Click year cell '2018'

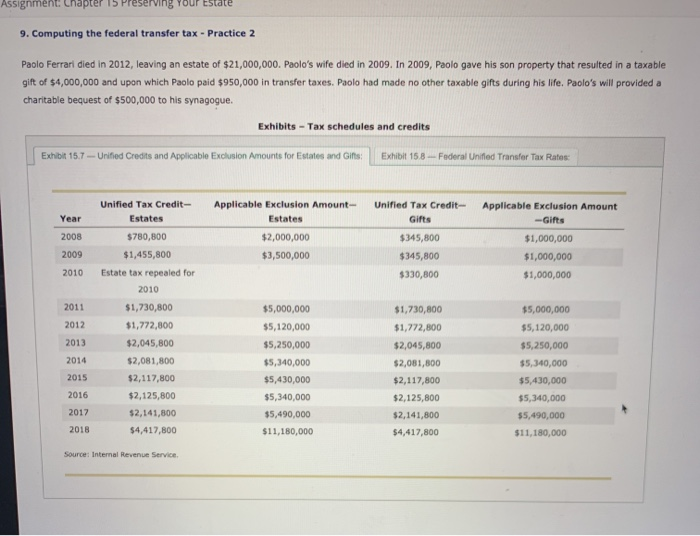tap(79, 430)
